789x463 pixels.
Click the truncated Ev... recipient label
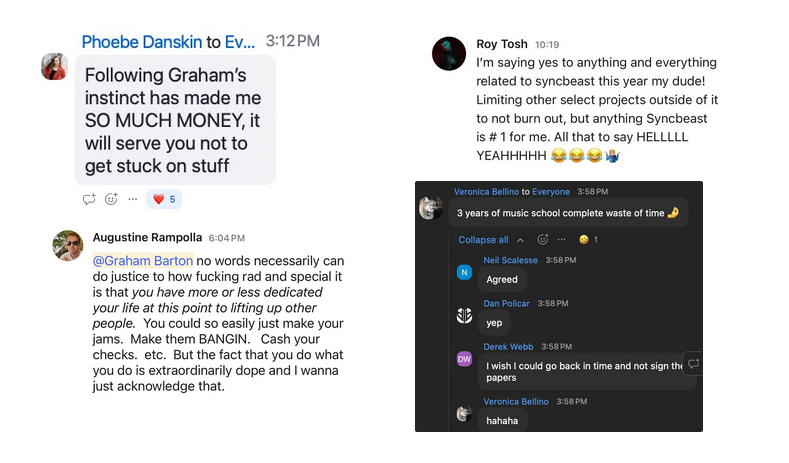[x=240, y=42]
